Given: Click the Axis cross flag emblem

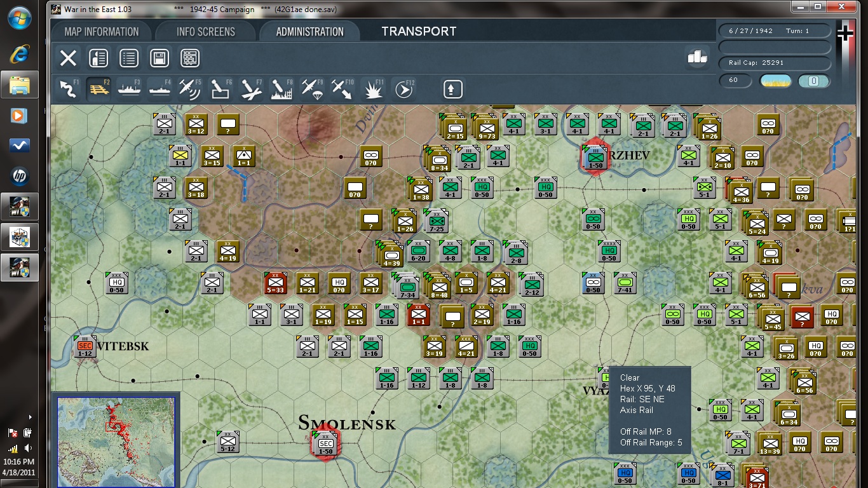Looking at the screenshot, I should pyautogui.click(x=845, y=33).
